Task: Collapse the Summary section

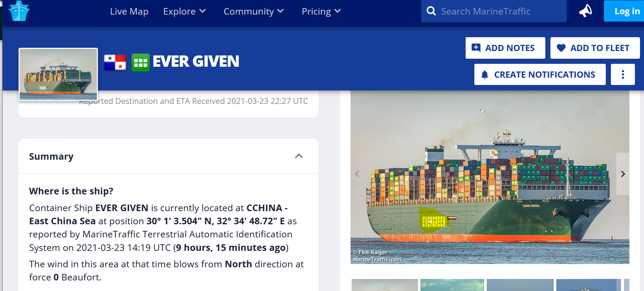Action: point(299,156)
